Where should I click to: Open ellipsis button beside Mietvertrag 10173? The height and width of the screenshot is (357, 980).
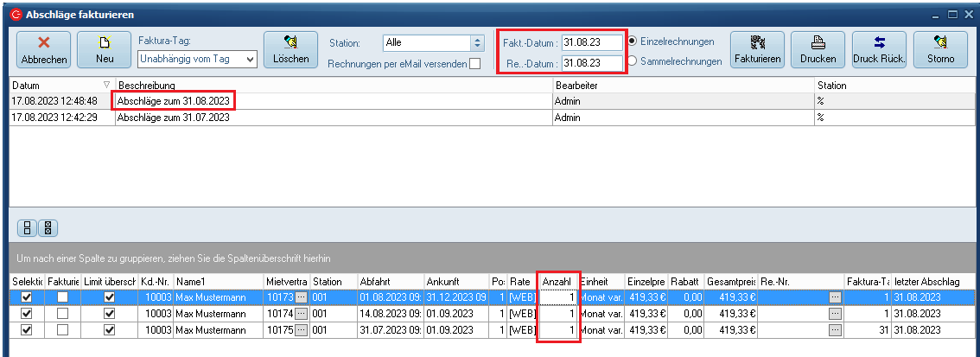click(301, 296)
